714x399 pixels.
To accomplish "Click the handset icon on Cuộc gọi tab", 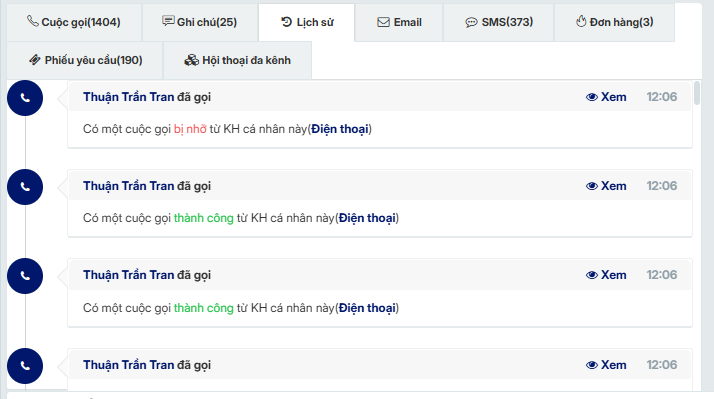I will tap(33, 21).
